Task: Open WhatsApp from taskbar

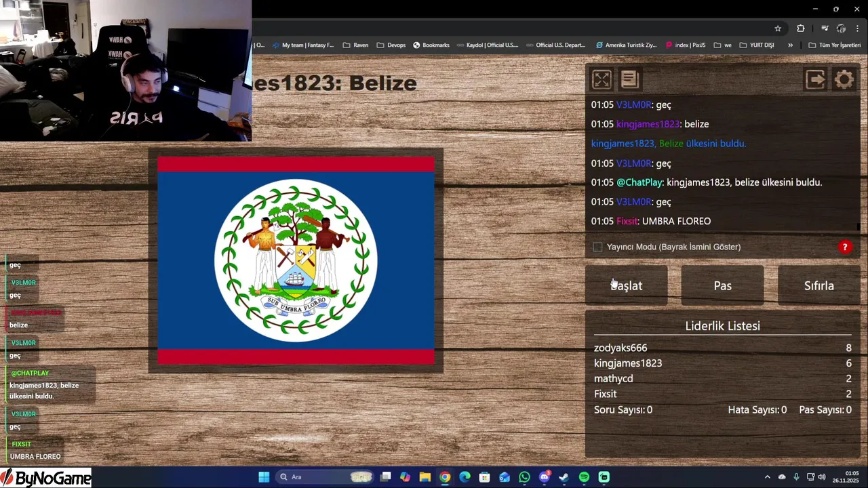Action: click(x=524, y=477)
